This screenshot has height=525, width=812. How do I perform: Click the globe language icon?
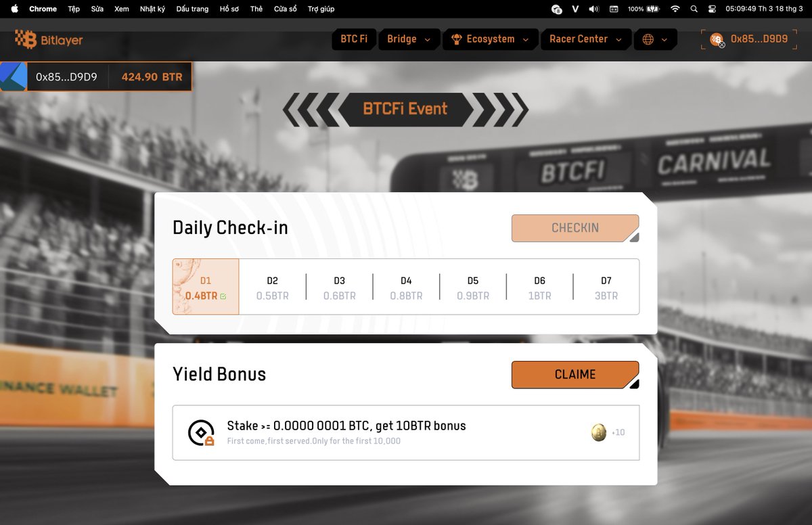pyautogui.click(x=648, y=39)
